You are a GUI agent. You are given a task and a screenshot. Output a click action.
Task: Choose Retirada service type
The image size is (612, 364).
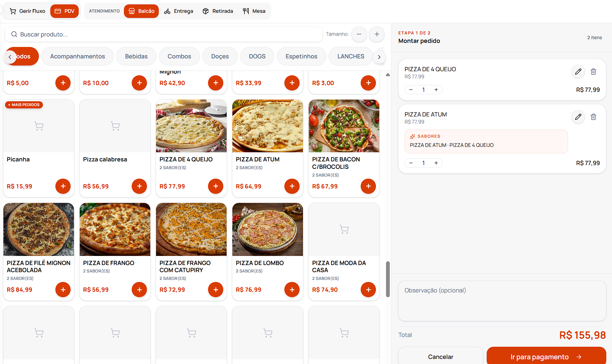(218, 11)
